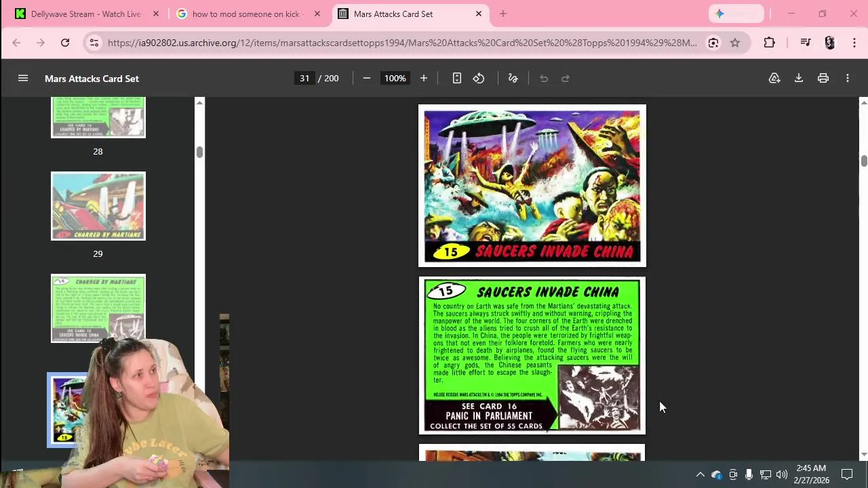Click the page number field showing 31

pos(304,79)
